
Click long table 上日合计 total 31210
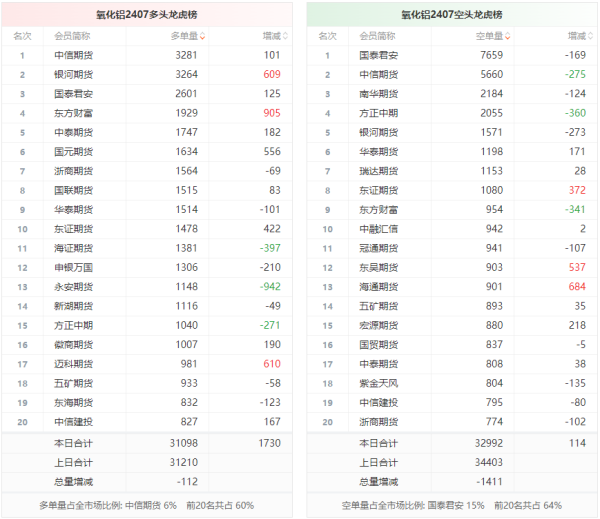pos(184,462)
